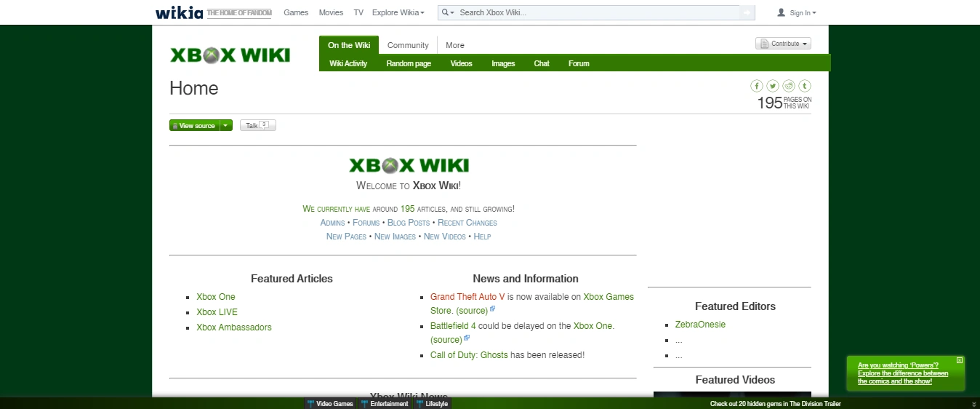Open the Xbox Ambassadors featured article
This screenshot has width=980, height=409.
[x=234, y=327]
